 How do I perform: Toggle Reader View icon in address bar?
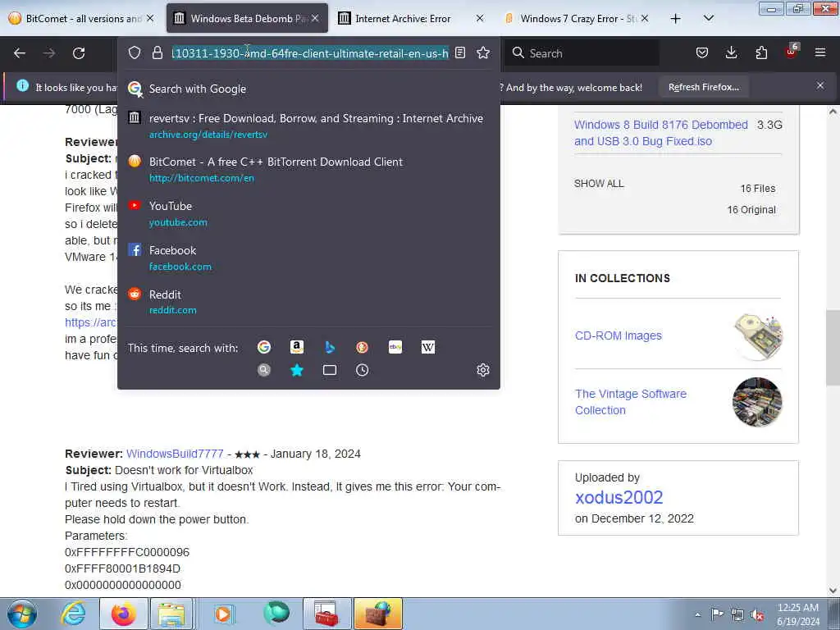tap(460, 52)
